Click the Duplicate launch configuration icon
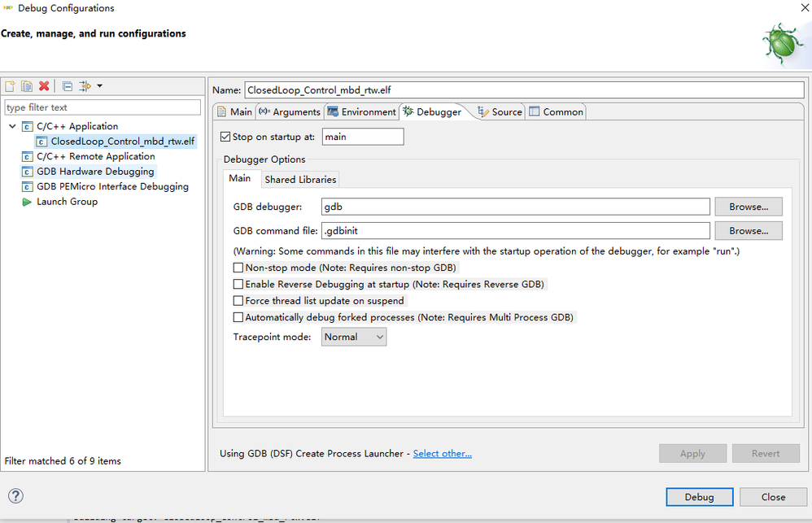Viewport: 812px width, 523px height. click(x=26, y=86)
